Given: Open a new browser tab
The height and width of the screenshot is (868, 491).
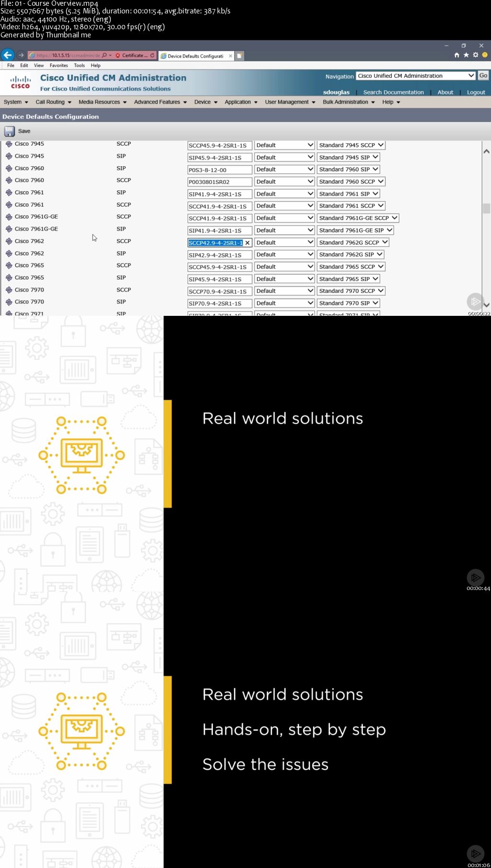Looking at the screenshot, I should (x=239, y=56).
